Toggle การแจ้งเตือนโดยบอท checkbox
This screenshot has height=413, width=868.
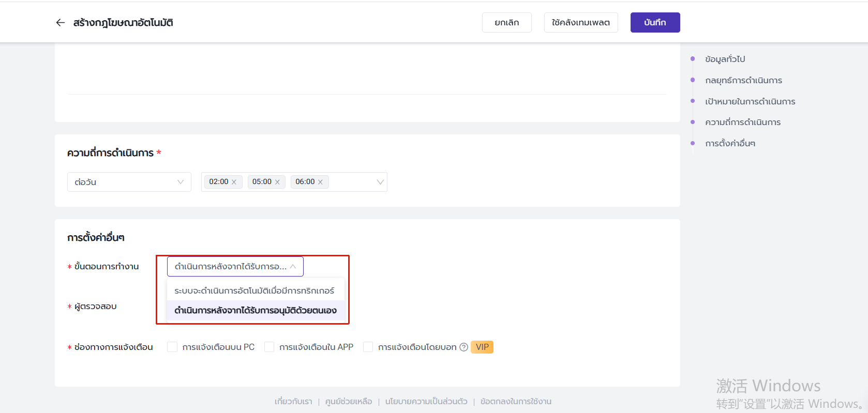coord(368,347)
